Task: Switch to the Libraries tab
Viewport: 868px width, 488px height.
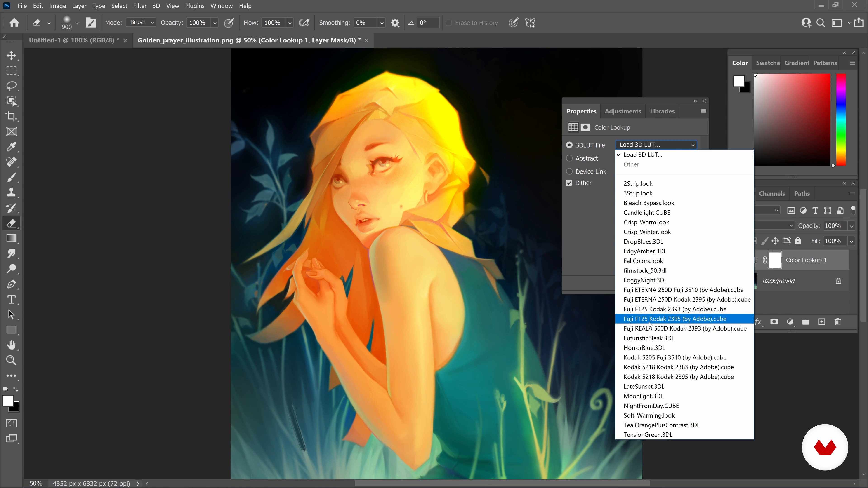Action: [x=662, y=111]
